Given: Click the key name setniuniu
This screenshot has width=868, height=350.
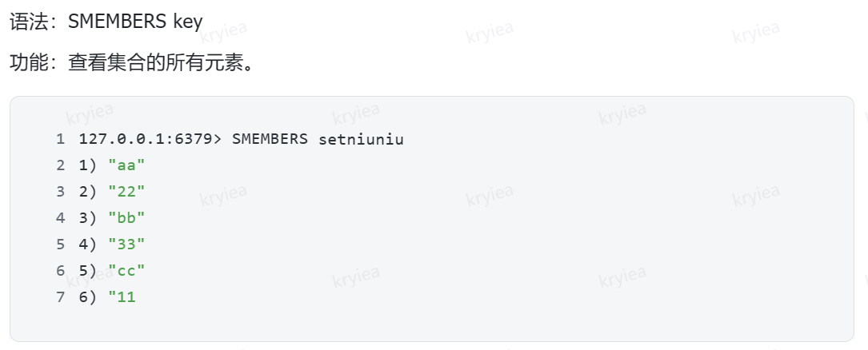Looking at the screenshot, I should pyautogui.click(x=360, y=139).
